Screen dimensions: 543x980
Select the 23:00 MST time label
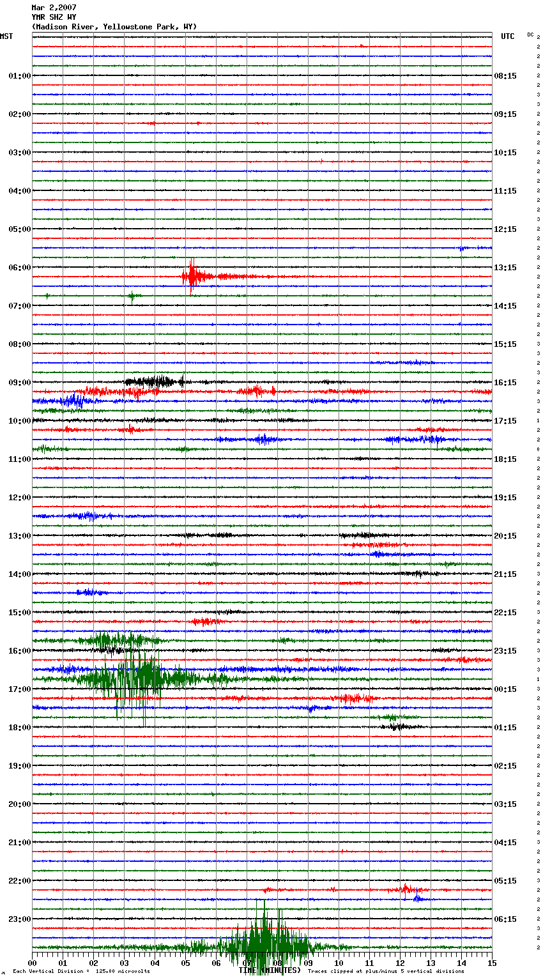(19, 919)
